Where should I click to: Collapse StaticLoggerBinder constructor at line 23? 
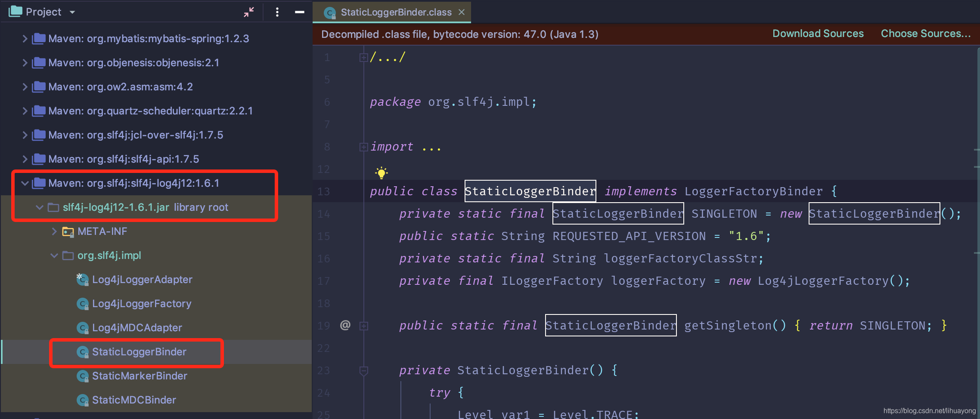363,370
